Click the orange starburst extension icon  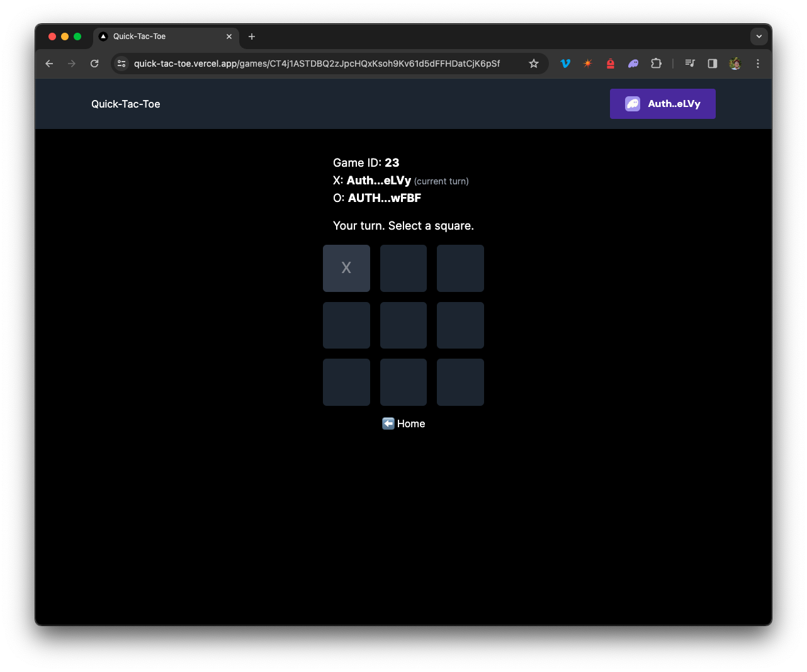588,64
